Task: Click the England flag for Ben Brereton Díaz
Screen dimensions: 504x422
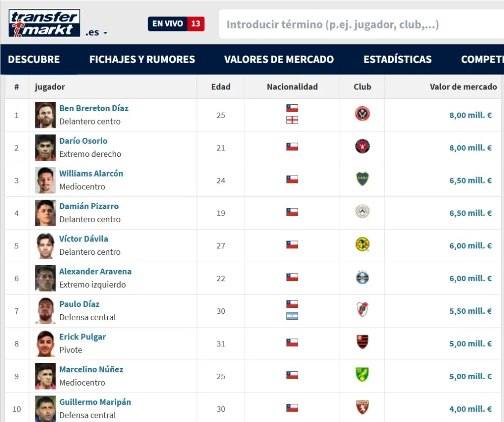Action: [x=292, y=120]
